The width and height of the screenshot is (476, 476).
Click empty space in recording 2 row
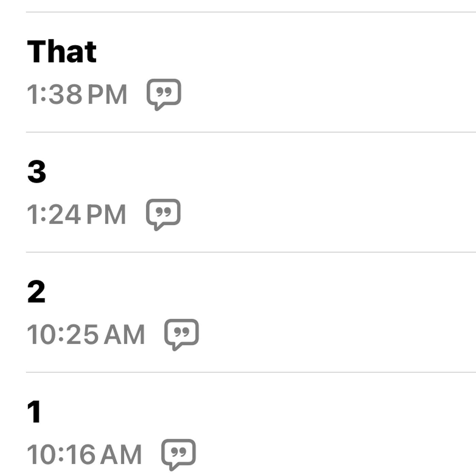(x=323, y=312)
